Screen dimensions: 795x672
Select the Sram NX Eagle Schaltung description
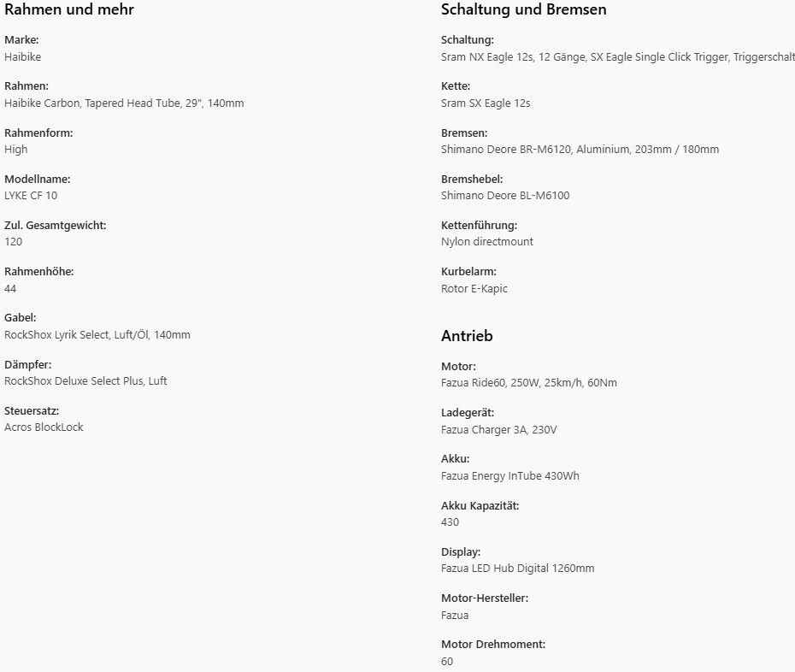point(617,56)
